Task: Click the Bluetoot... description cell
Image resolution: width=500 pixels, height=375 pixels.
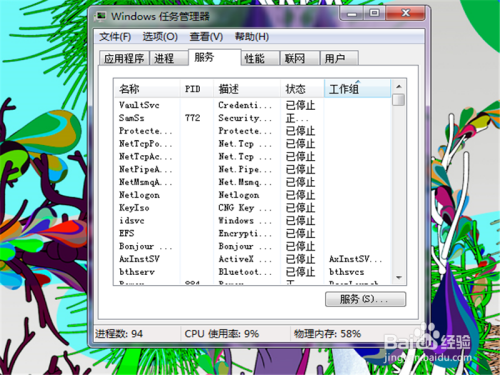Action: click(x=245, y=272)
